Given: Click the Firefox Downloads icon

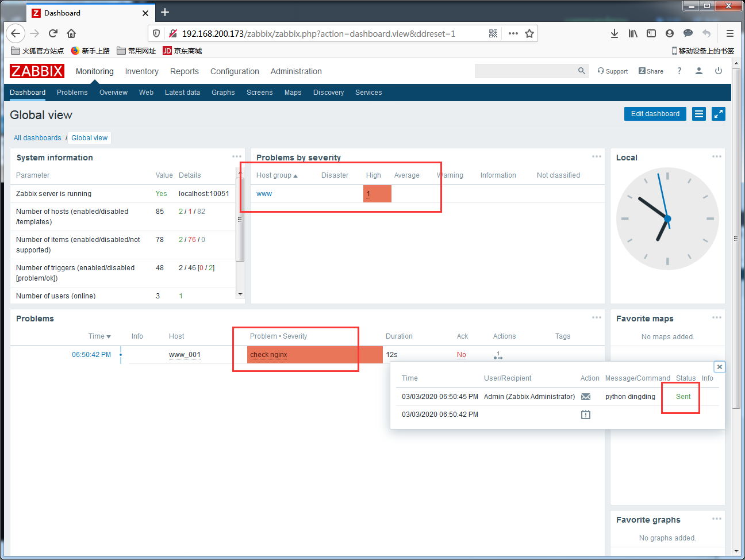Looking at the screenshot, I should point(615,33).
